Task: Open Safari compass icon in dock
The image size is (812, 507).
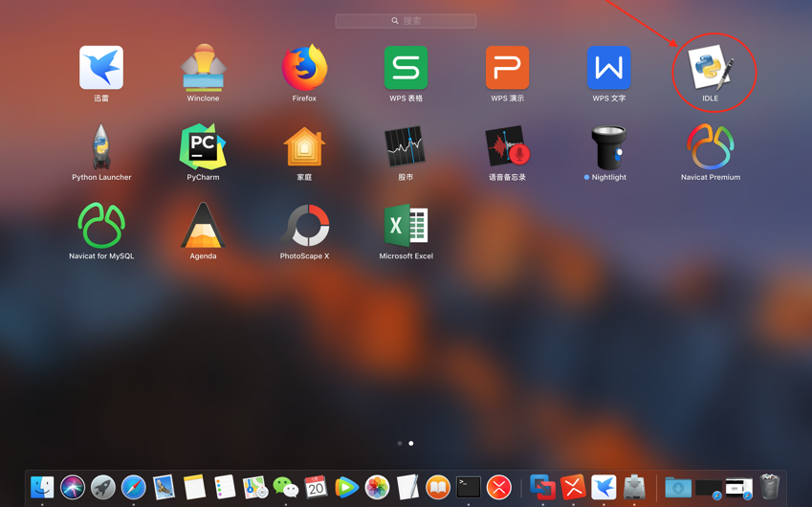Action: point(134,487)
